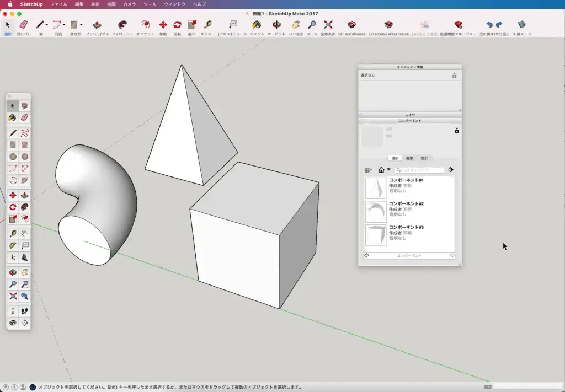The image size is (565, 392).
Task: Click the forward arrow below the component list
Action: point(452,256)
